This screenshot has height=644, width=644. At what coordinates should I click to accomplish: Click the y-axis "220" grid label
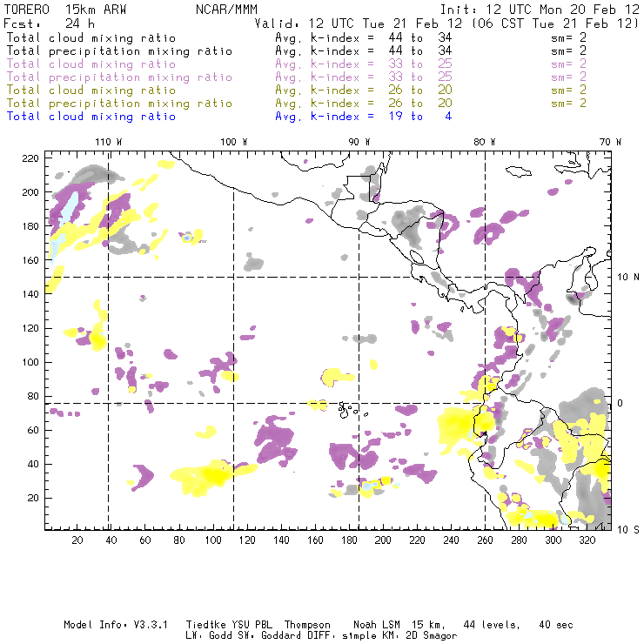30,158
